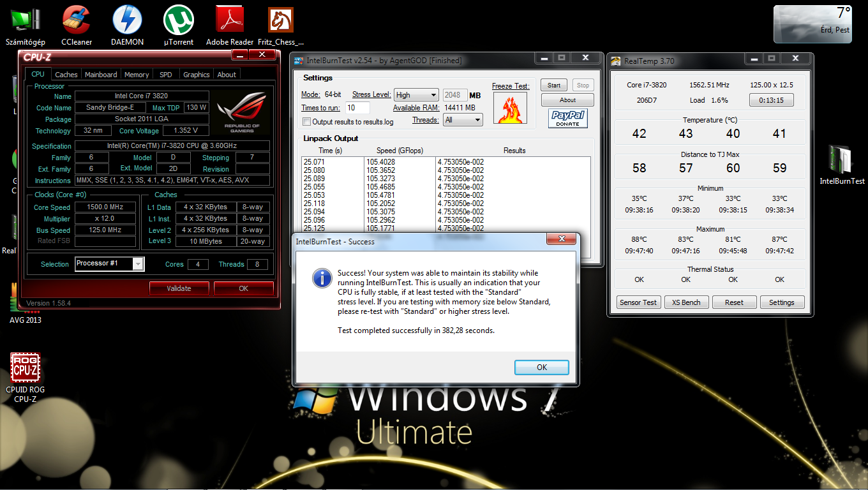Screen dimensions: 868x490
Task: Click the maximum temperature 88°C in RealTemp
Action: pos(639,240)
